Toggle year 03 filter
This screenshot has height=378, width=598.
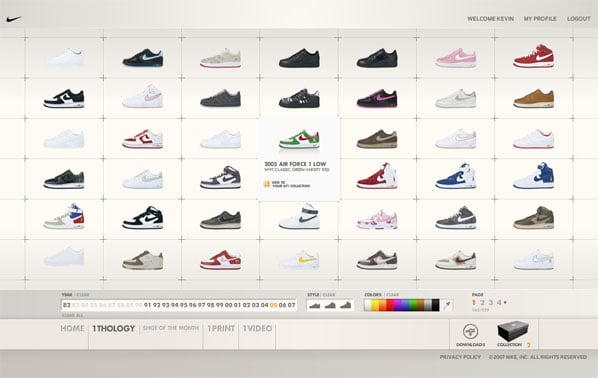(256, 305)
